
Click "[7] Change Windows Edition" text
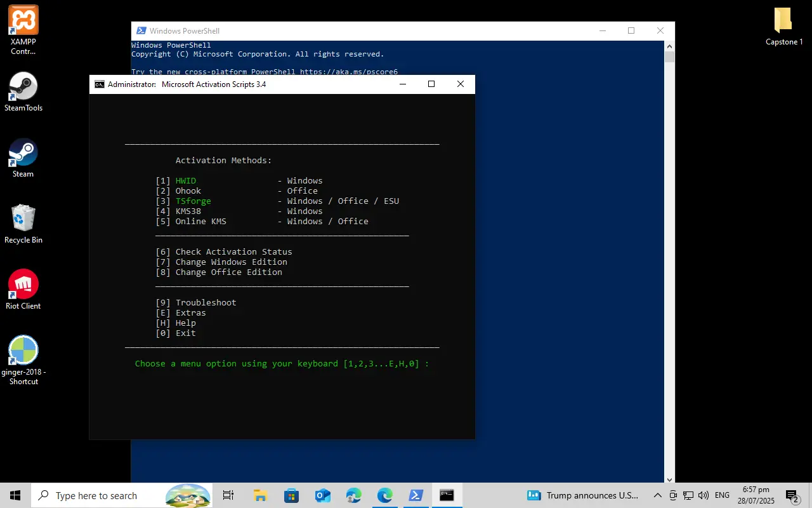pos(221,262)
